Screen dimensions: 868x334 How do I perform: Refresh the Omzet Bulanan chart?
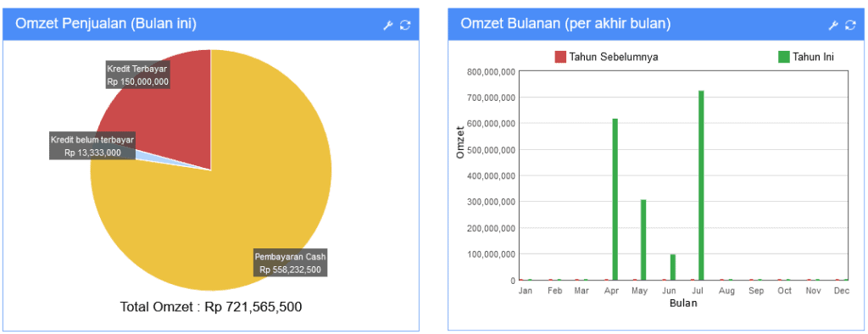point(850,25)
